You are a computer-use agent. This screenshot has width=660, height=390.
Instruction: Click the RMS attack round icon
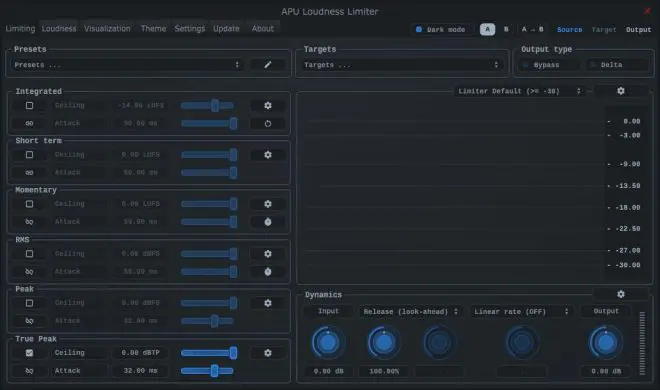tap(268, 272)
